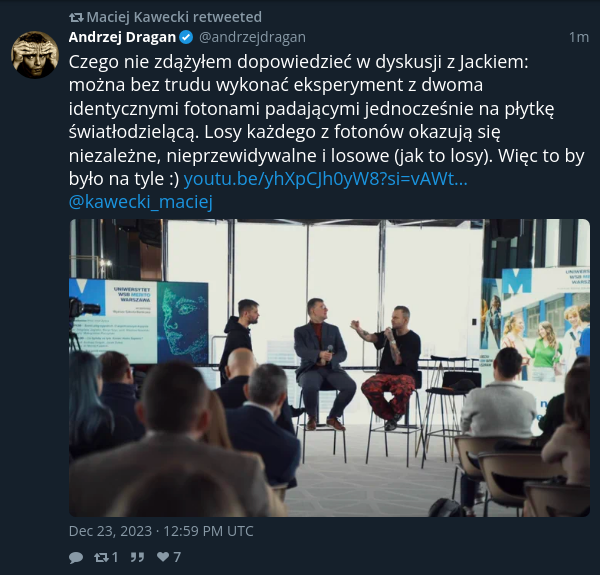Click the heart likes icon
This screenshot has width=600, height=575.
click(x=163, y=557)
